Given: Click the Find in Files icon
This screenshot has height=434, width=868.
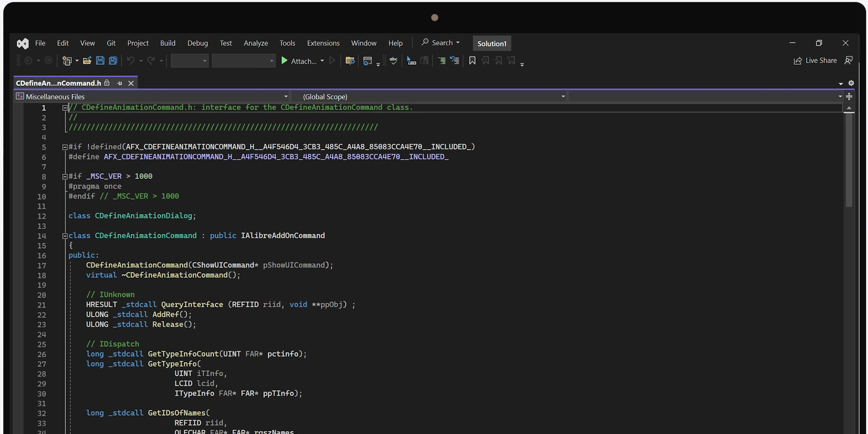Looking at the screenshot, I should [x=350, y=61].
